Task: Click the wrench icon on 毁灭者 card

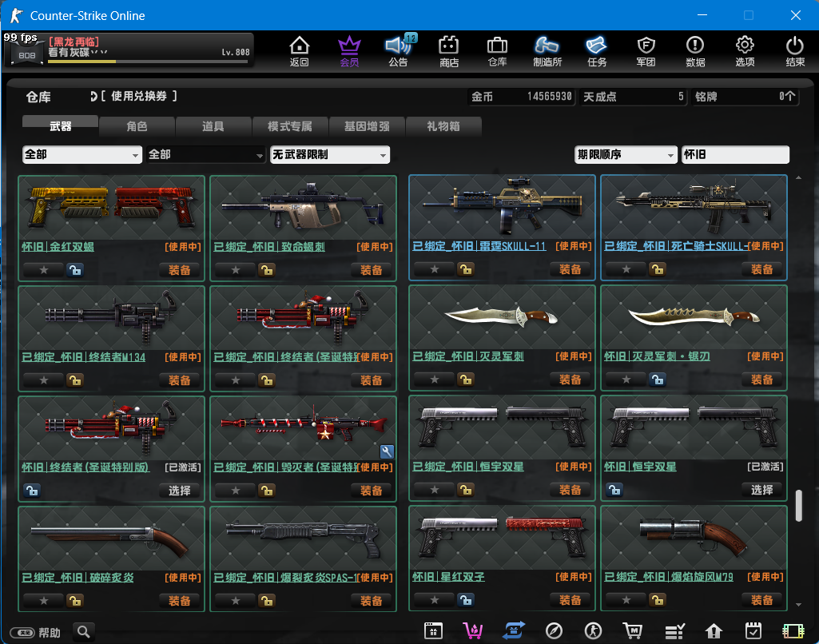Action: [387, 451]
